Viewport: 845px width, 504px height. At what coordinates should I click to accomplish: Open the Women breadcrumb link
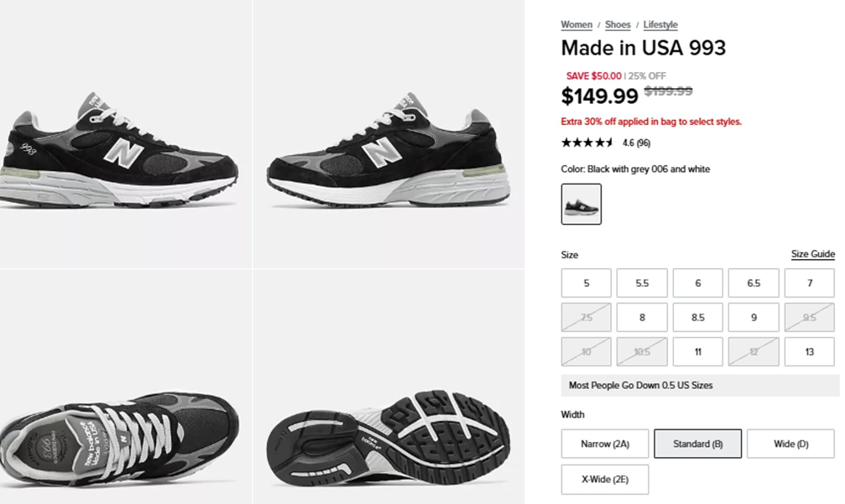point(576,25)
